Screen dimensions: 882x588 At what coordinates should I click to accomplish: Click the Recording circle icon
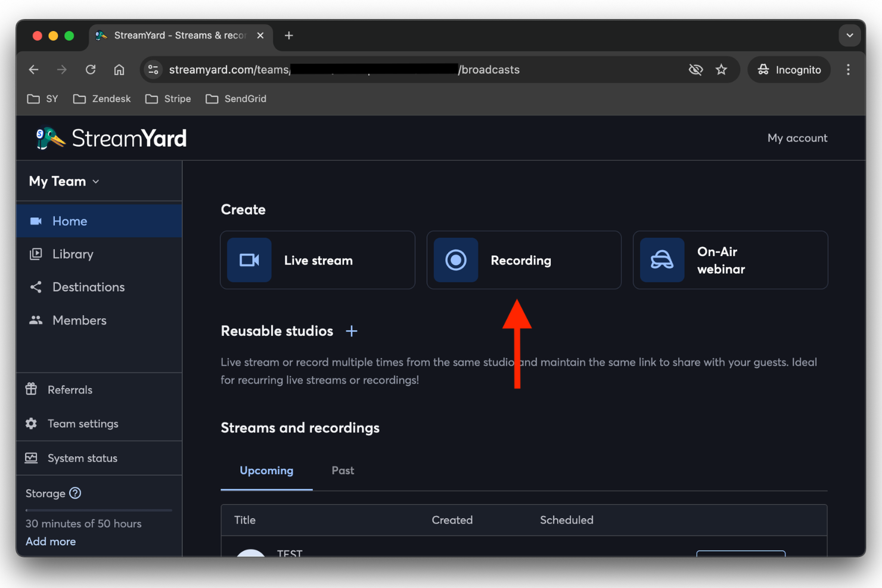pos(456,260)
